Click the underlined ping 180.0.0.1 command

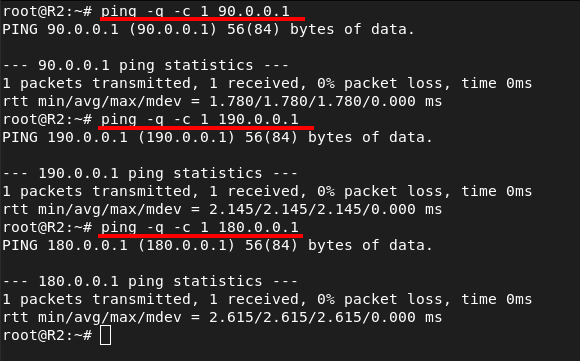(200, 227)
